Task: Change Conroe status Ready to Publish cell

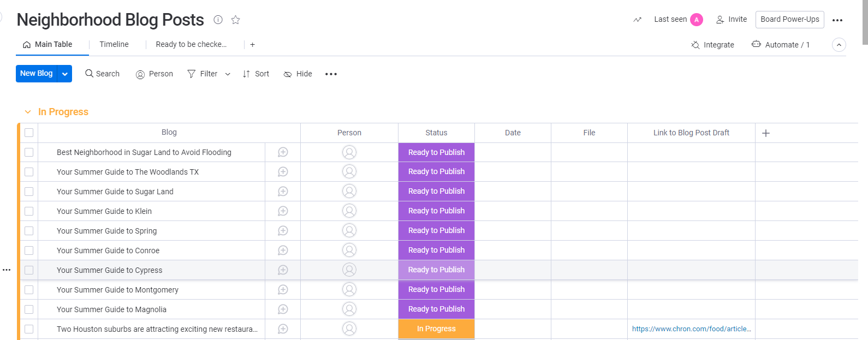Action: tap(436, 250)
